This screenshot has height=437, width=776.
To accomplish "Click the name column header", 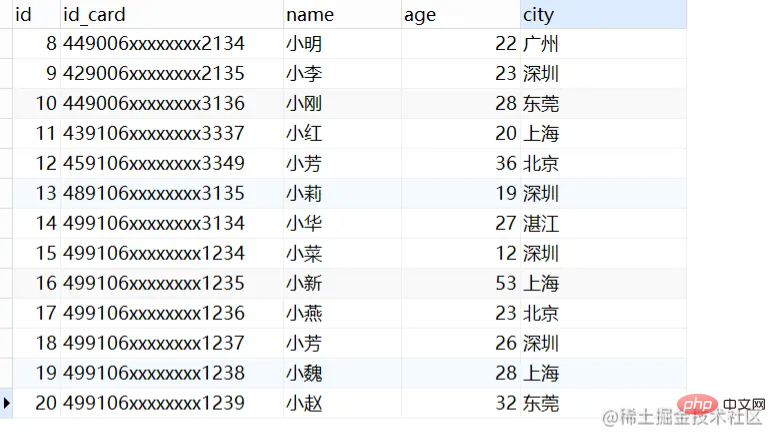I will point(342,14).
